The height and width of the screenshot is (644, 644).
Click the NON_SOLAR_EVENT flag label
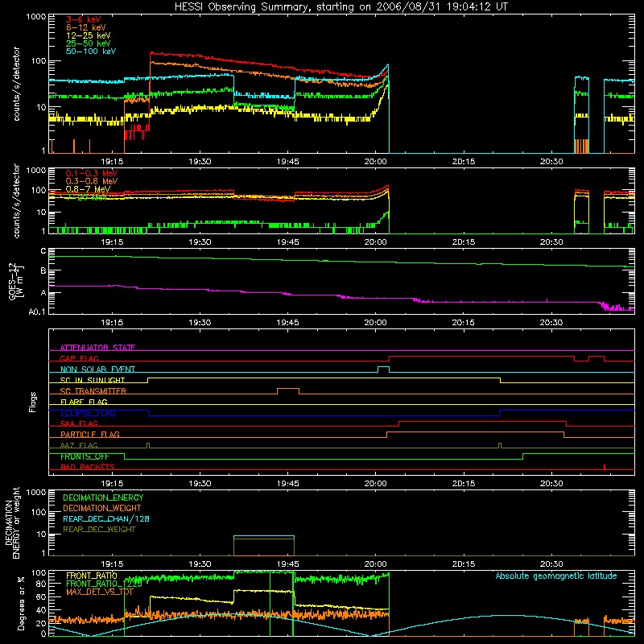97,369
